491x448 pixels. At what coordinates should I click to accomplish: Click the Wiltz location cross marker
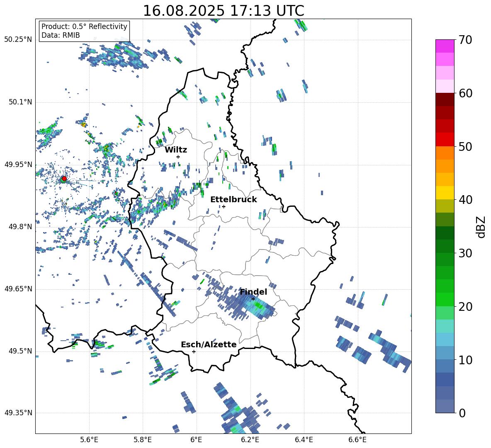click(178, 157)
